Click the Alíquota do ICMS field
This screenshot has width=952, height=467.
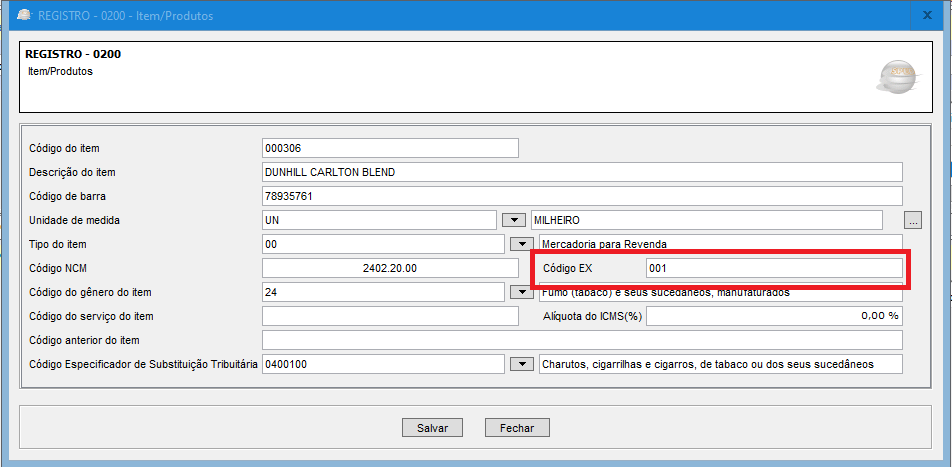click(x=773, y=316)
